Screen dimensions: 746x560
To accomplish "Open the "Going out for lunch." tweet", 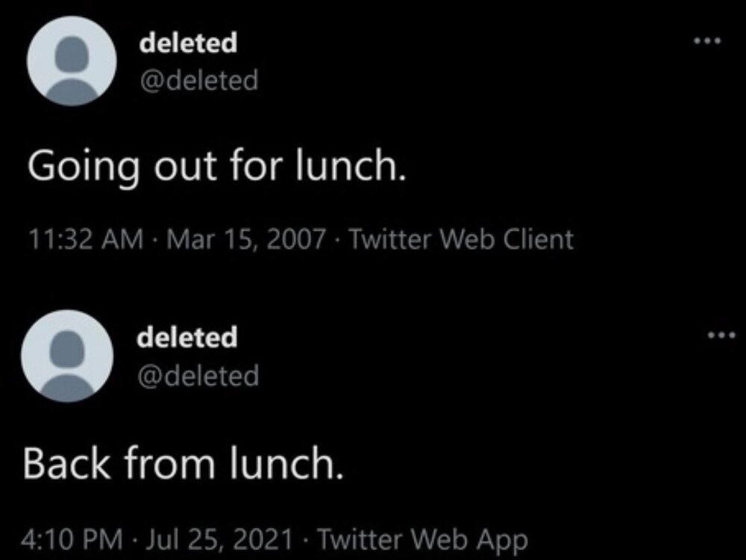I will (x=219, y=164).
